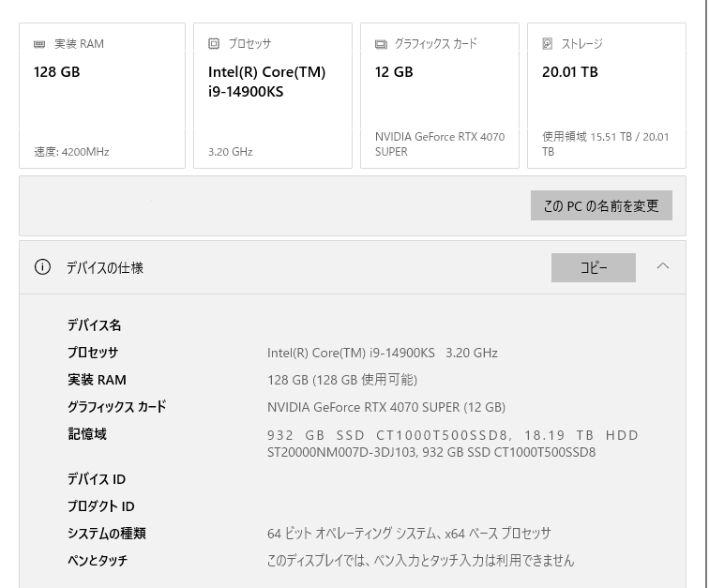
Task: Click the デバイス名 label
Action: pos(94,325)
